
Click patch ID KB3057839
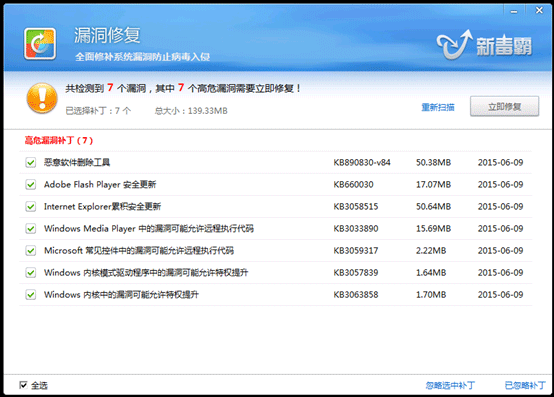pyautogui.click(x=356, y=273)
